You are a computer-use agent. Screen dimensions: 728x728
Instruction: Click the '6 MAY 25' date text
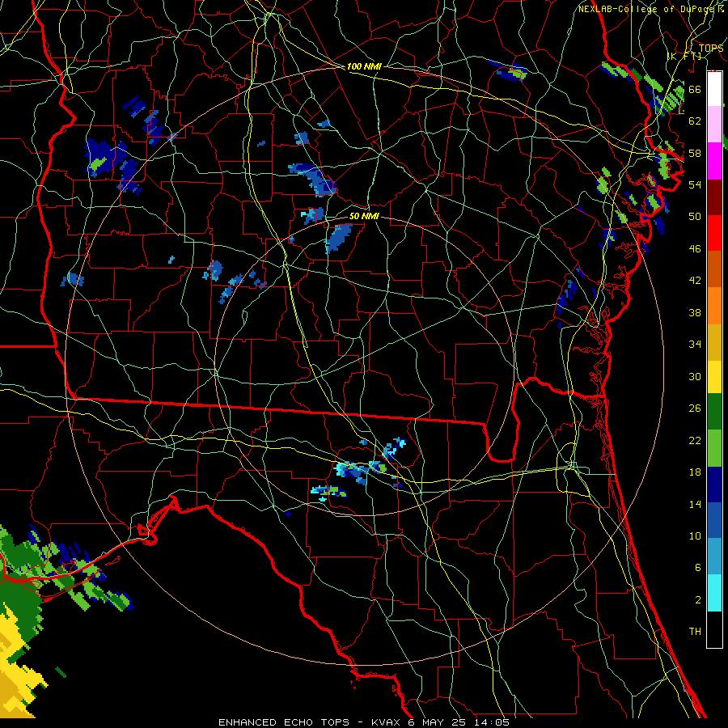[438, 722]
